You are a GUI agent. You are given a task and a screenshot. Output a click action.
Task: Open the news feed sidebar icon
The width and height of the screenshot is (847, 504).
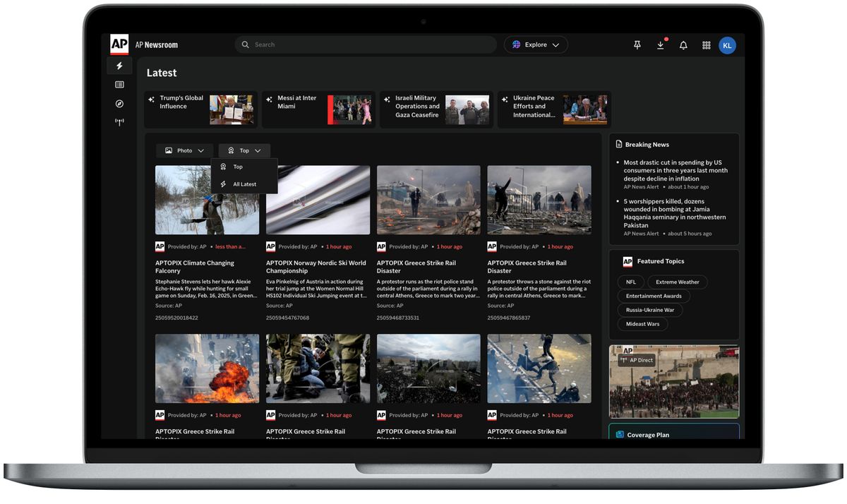(119, 84)
